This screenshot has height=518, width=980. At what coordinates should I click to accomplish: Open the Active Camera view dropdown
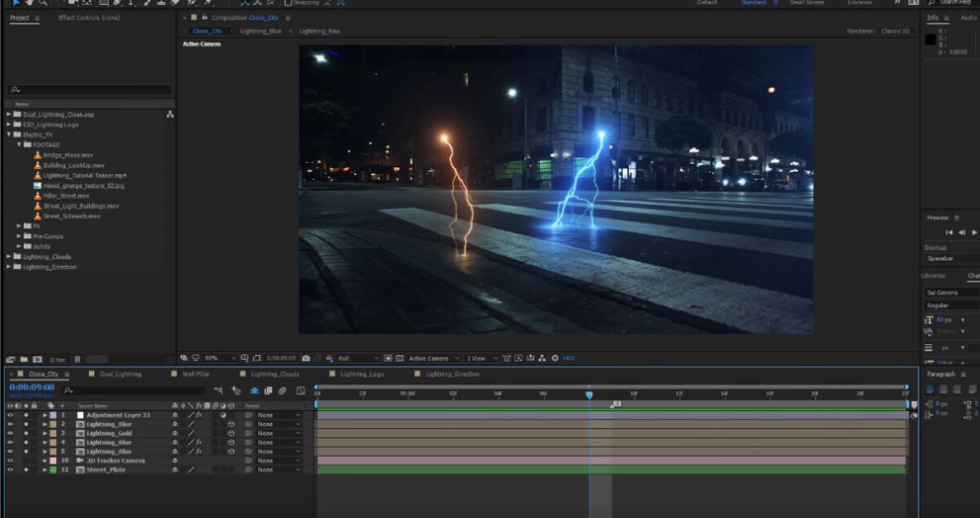434,358
